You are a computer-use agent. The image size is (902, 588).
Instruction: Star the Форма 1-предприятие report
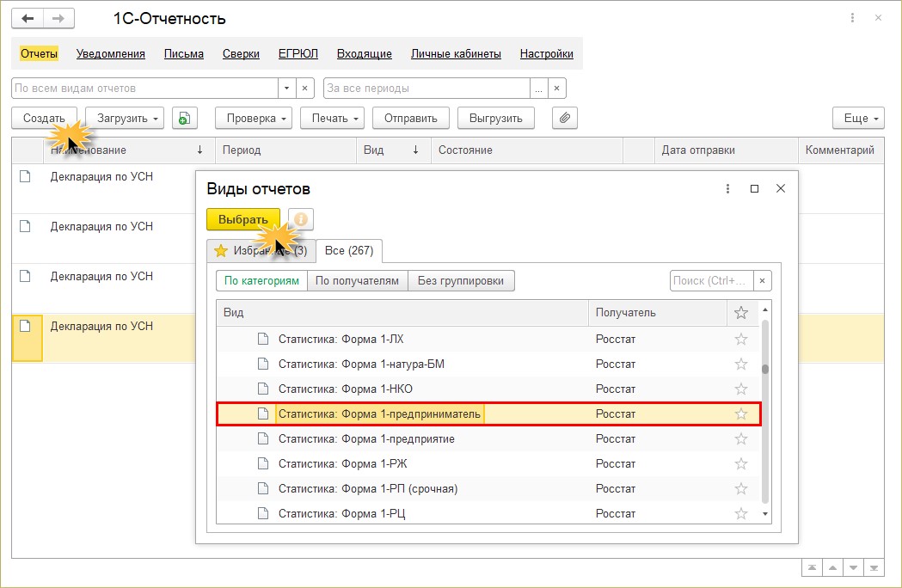(741, 439)
